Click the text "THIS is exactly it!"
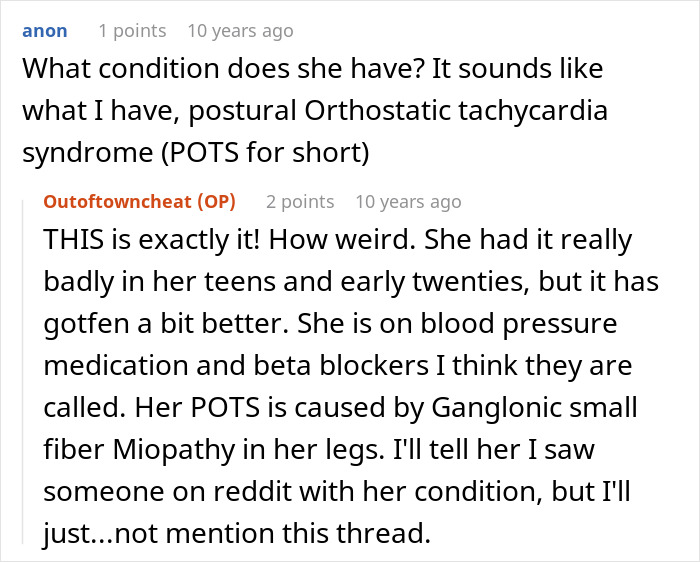 coord(140,240)
